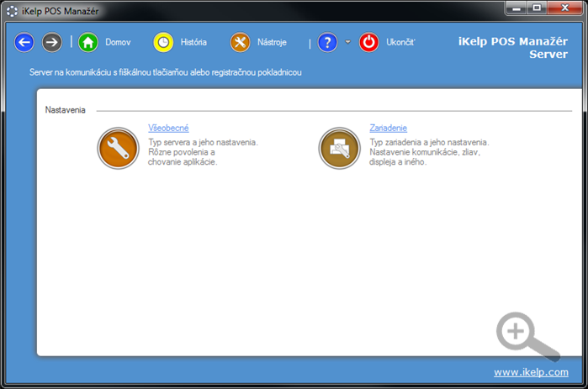Open the Všeobecné link

pos(168,128)
